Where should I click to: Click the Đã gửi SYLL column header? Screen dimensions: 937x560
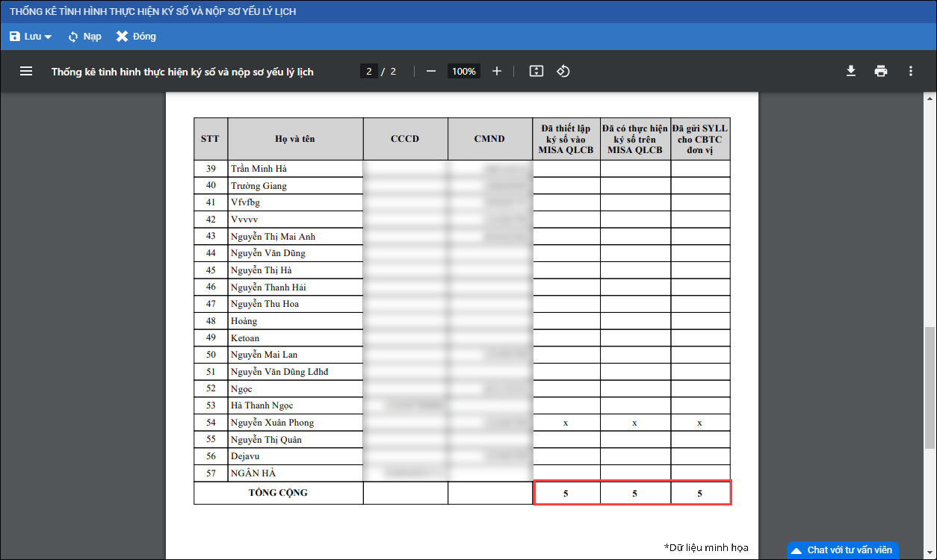[x=699, y=139]
